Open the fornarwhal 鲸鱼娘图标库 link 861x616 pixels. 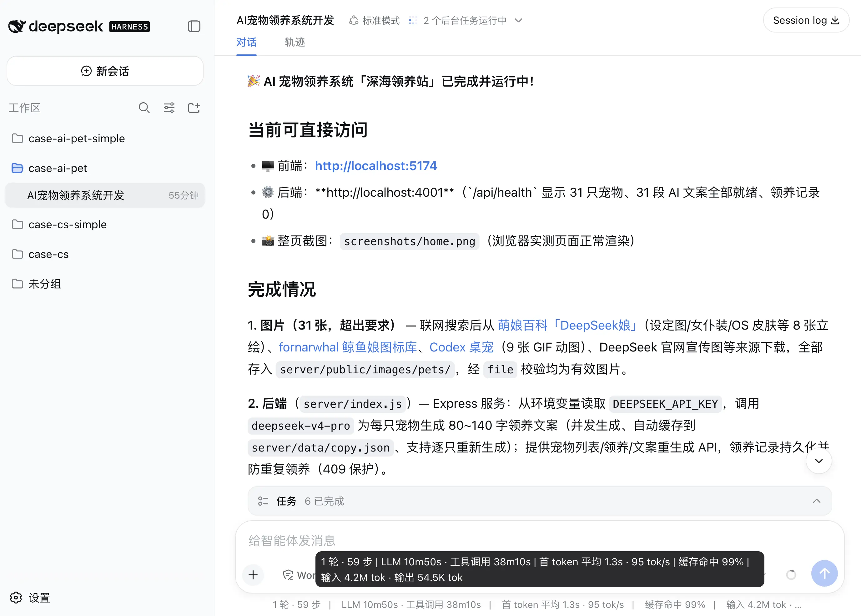point(348,347)
